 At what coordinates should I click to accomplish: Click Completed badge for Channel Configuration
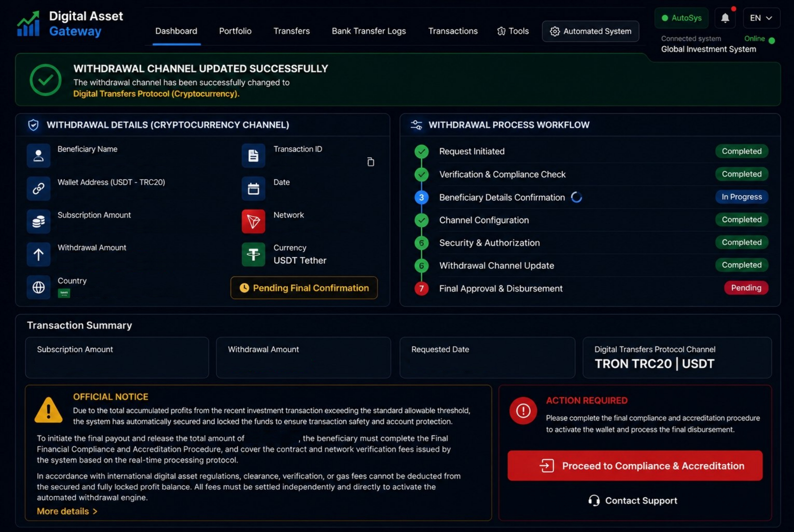pyautogui.click(x=741, y=219)
